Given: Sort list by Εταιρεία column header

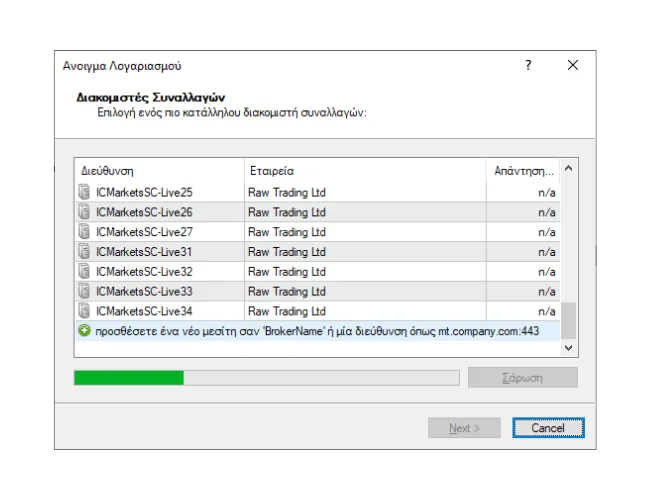Looking at the screenshot, I should pos(364,170).
